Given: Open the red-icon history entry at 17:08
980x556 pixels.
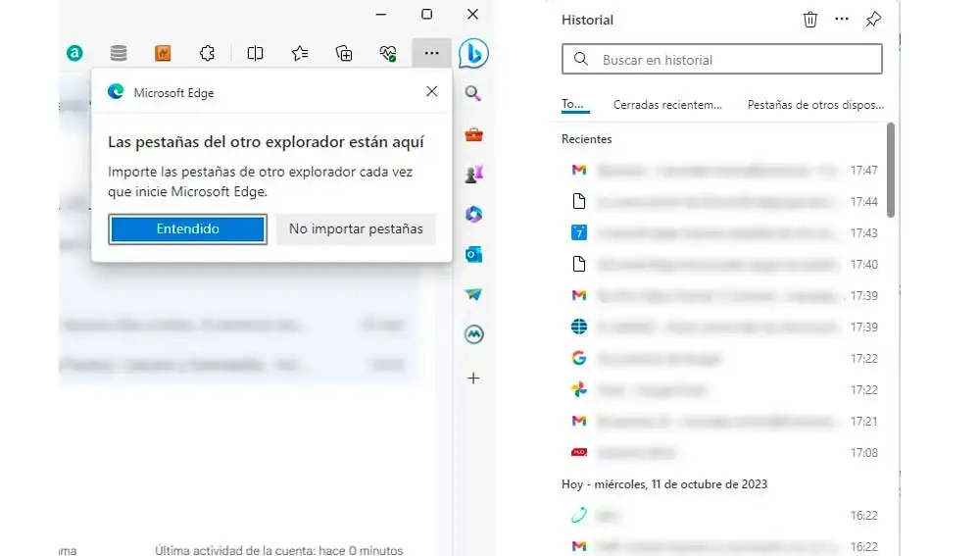Looking at the screenshot, I should 722,452.
